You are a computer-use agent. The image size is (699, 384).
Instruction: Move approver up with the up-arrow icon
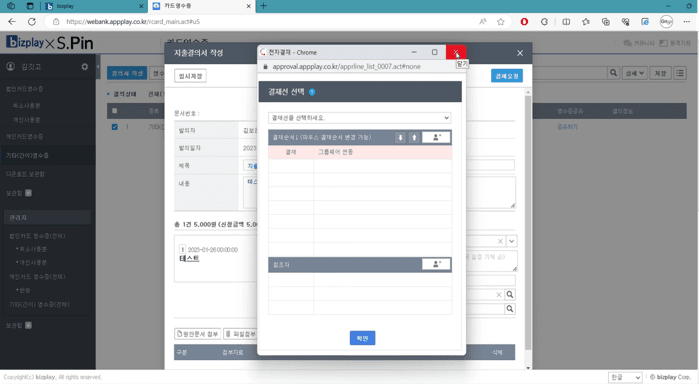coord(414,137)
